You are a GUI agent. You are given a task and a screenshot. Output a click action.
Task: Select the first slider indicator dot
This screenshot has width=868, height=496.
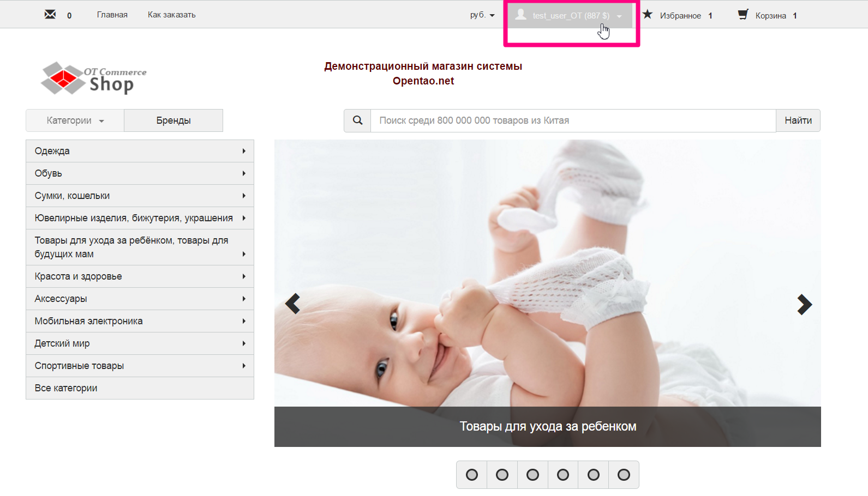(472, 475)
